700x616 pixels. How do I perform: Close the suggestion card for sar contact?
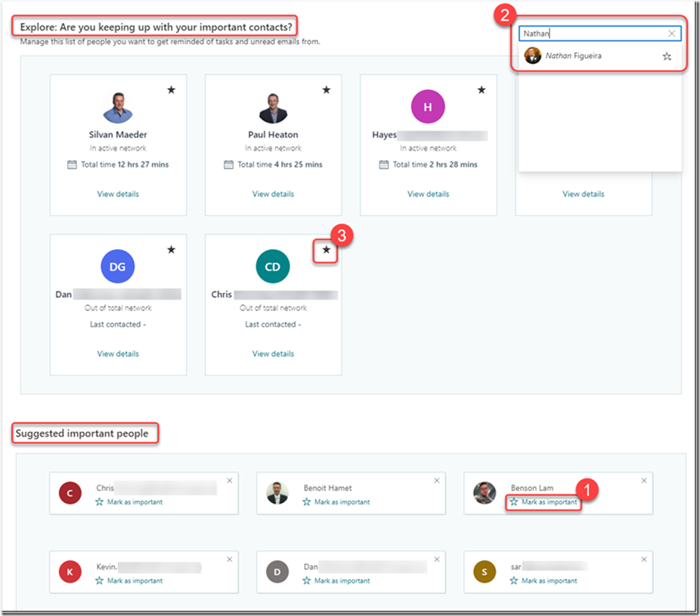644,559
